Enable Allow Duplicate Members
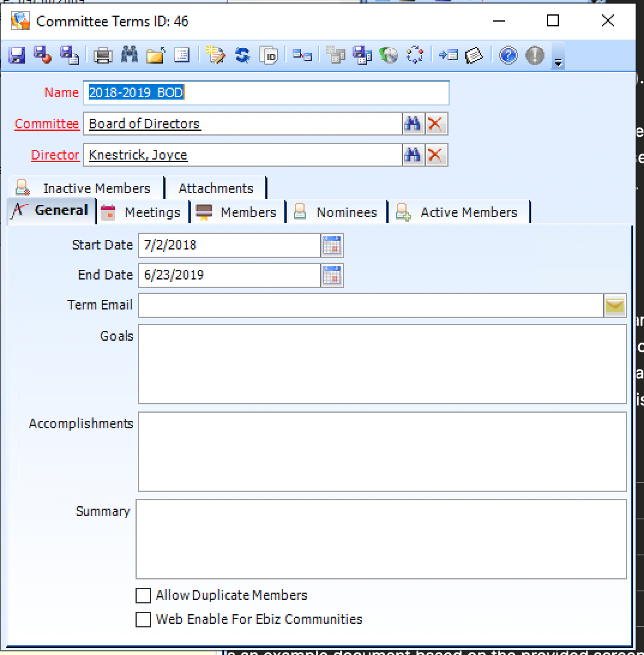The width and height of the screenshot is (644, 655). 143,595
